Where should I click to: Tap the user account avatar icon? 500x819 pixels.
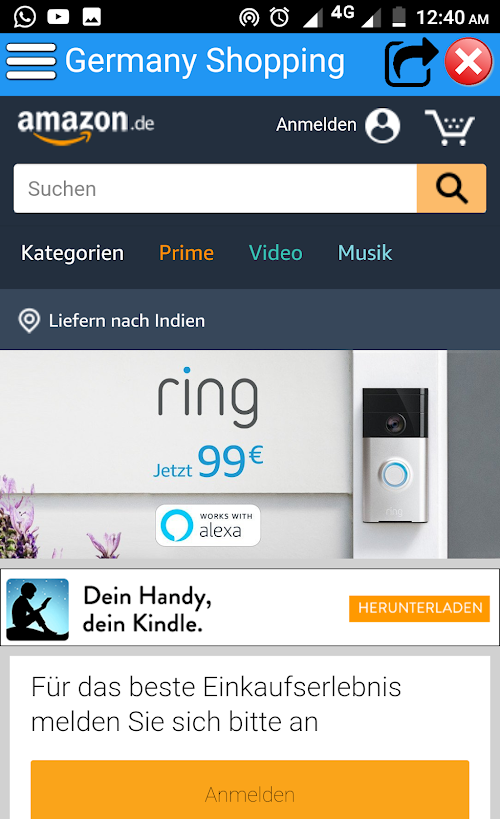point(382,125)
